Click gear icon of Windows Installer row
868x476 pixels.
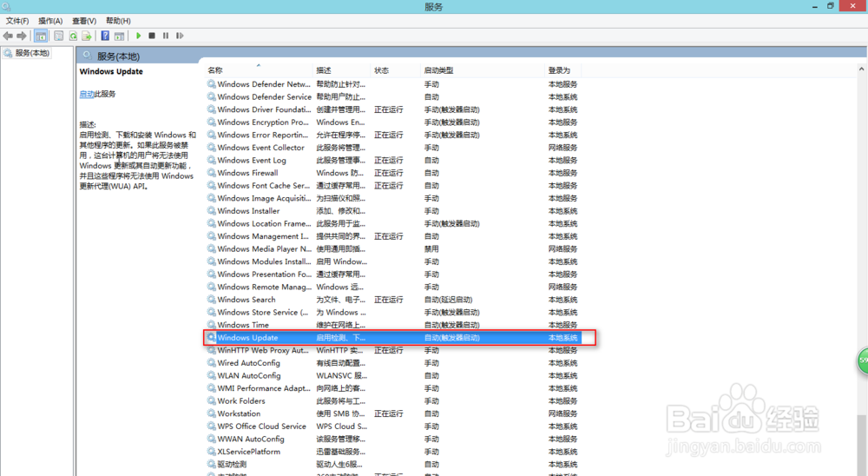tap(212, 211)
